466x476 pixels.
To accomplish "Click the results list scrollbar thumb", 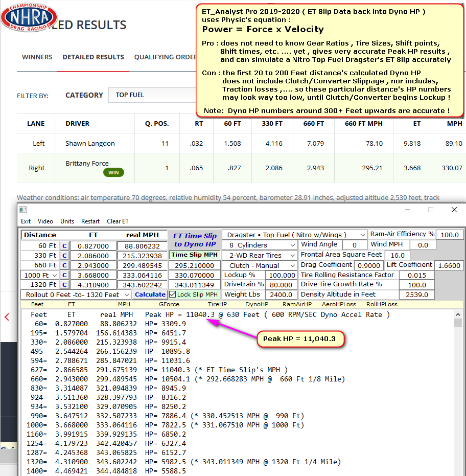I will point(458,323).
